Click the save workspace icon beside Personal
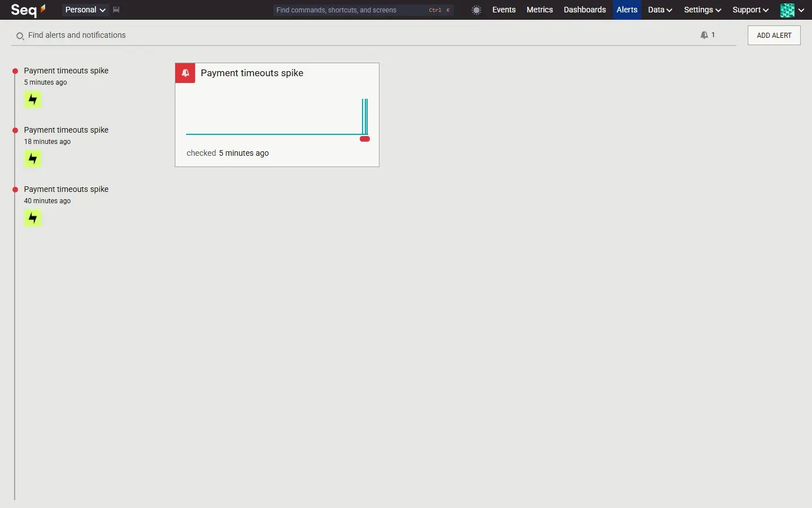 (x=116, y=10)
